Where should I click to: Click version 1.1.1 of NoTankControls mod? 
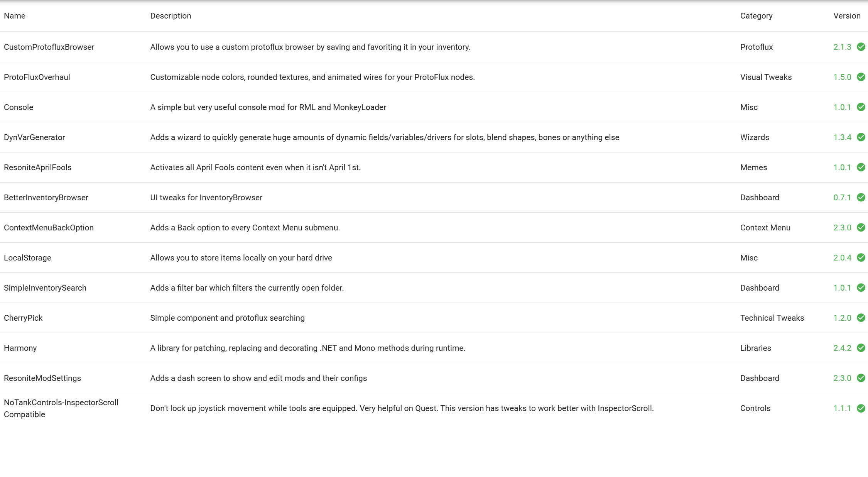tap(842, 408)
